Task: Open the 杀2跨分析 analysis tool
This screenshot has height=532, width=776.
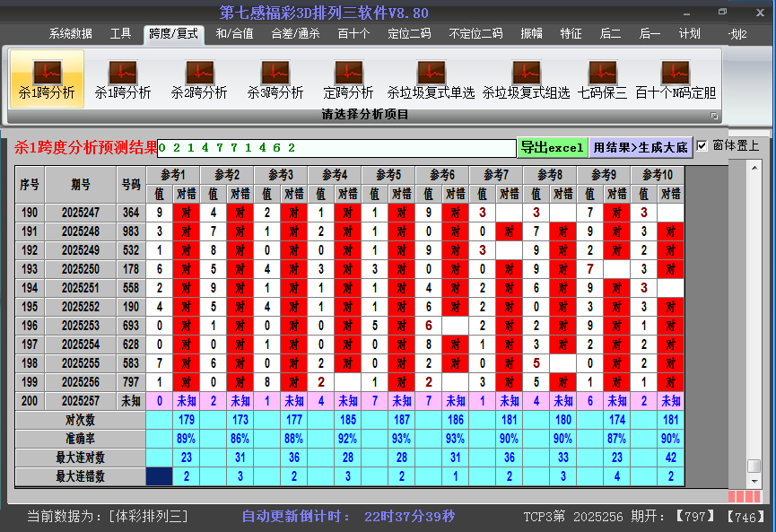Action: coord(199,79)
